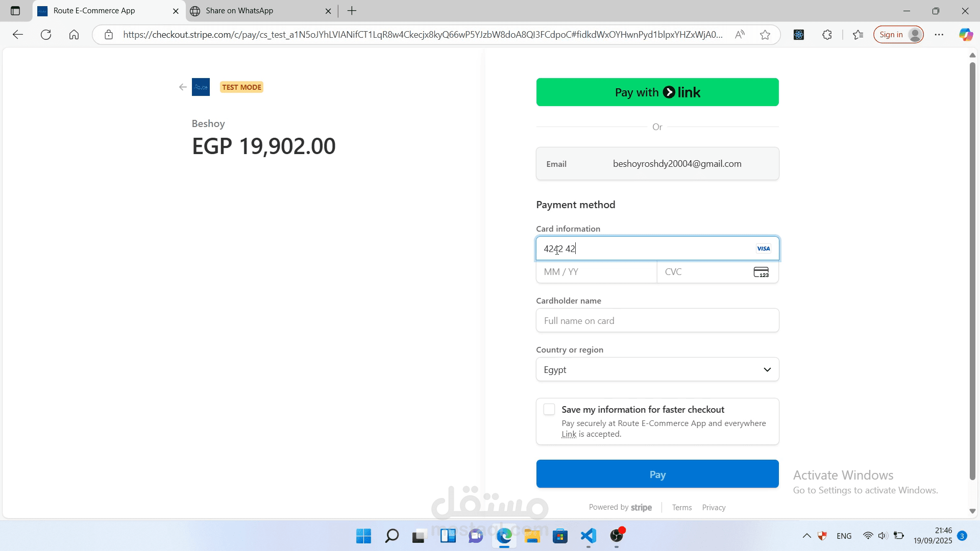Expand the Country or region dropdown

click(x=657, y=369)
